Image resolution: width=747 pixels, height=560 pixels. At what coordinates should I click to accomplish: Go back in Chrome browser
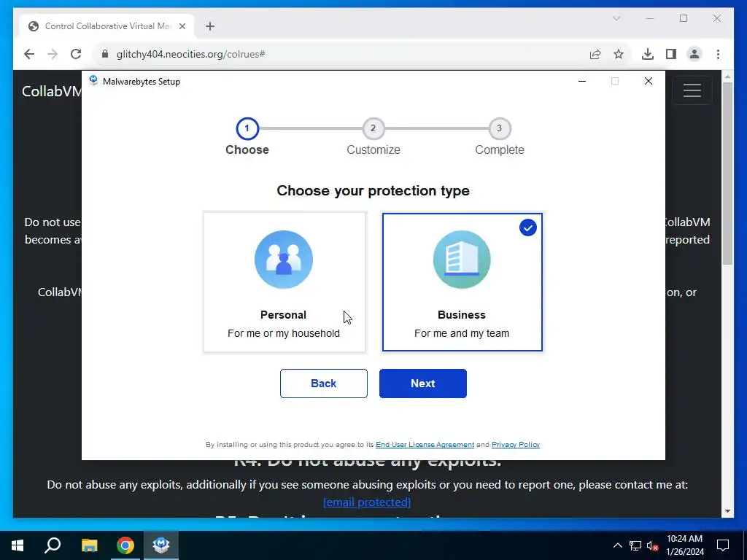29,54
